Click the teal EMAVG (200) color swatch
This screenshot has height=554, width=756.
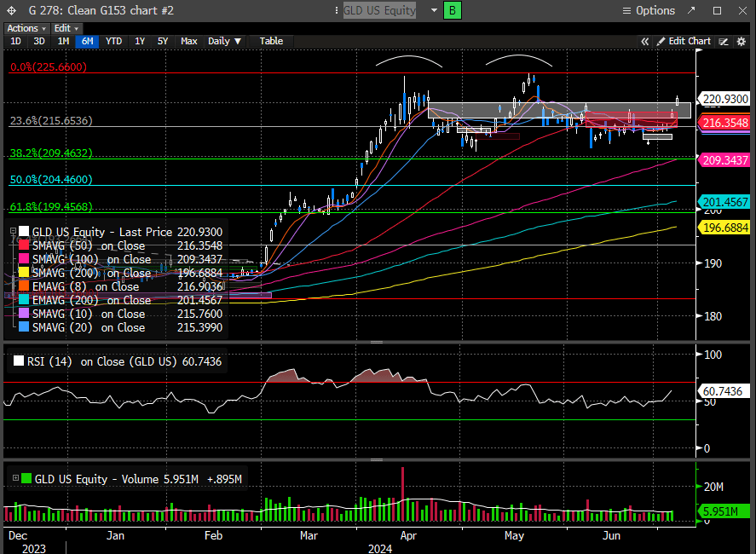click(24, 300)
